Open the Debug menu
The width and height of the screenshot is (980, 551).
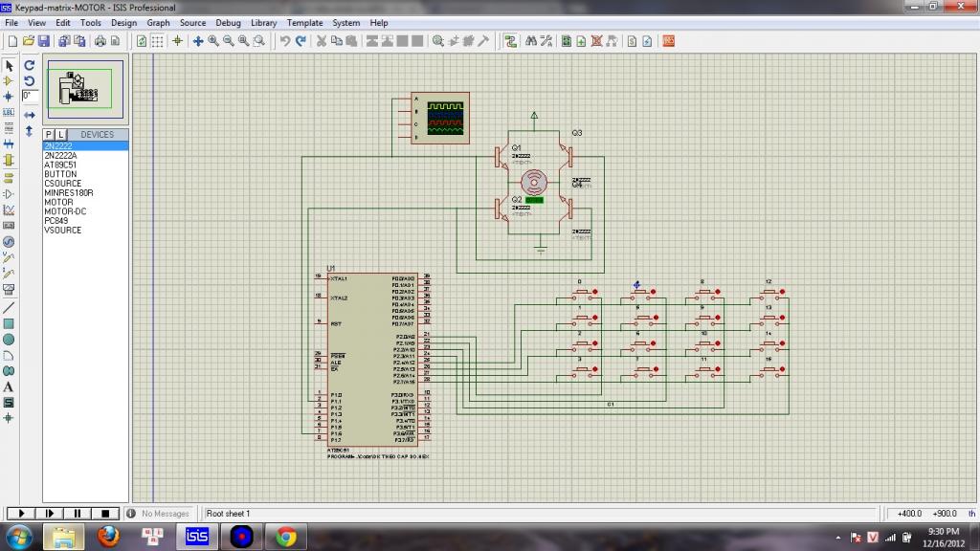(x=228, y=22)
